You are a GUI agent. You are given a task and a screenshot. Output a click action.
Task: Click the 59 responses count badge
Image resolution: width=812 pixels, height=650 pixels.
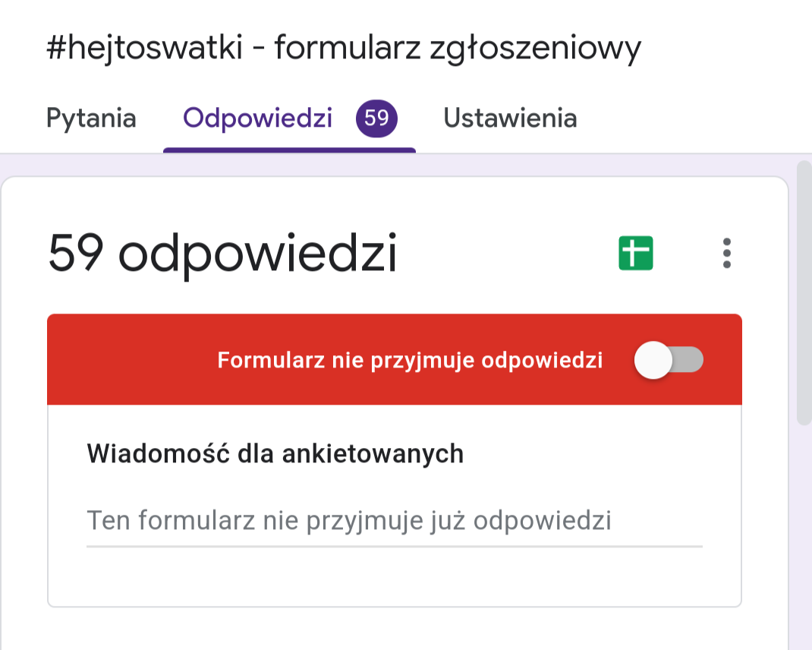point(376,118)
